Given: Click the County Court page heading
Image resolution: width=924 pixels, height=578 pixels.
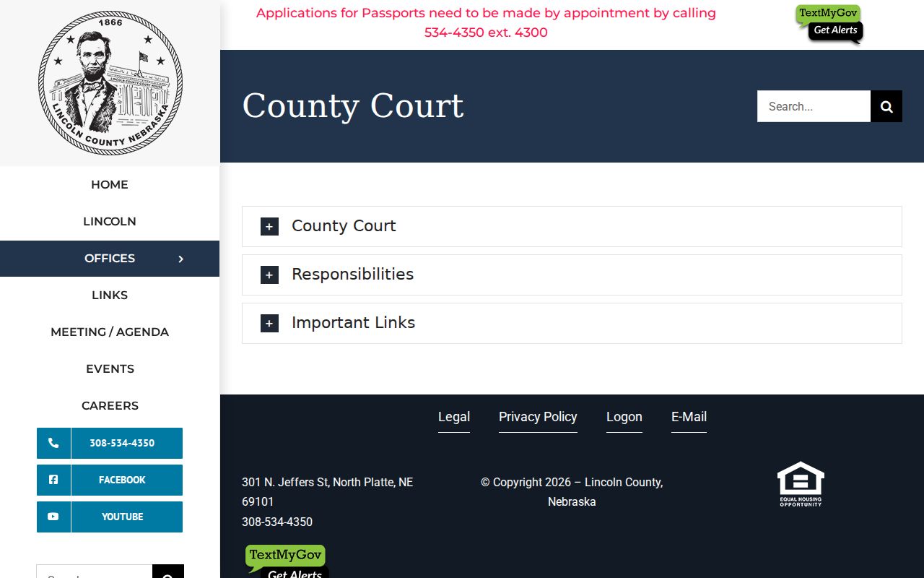Looking at the screenshot, I should 353,105.
